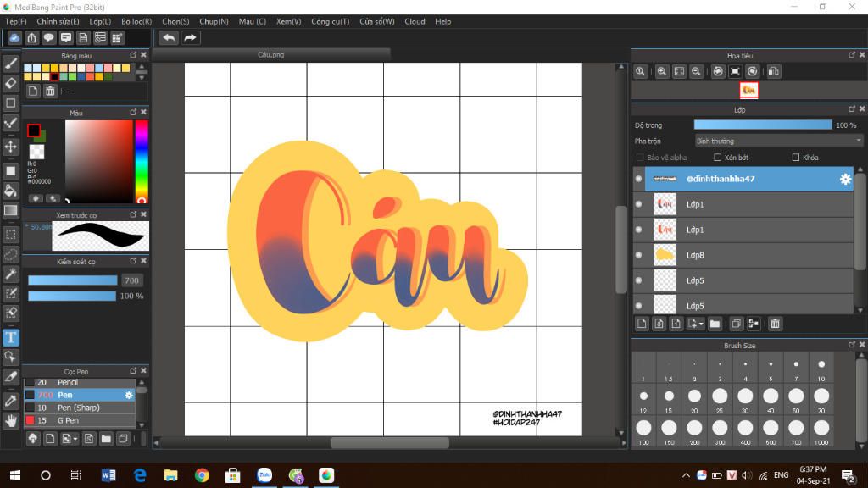Open the Bộ lọc(R) menu
The height and width of the screenshot is (488, 868).
[136, 21]
